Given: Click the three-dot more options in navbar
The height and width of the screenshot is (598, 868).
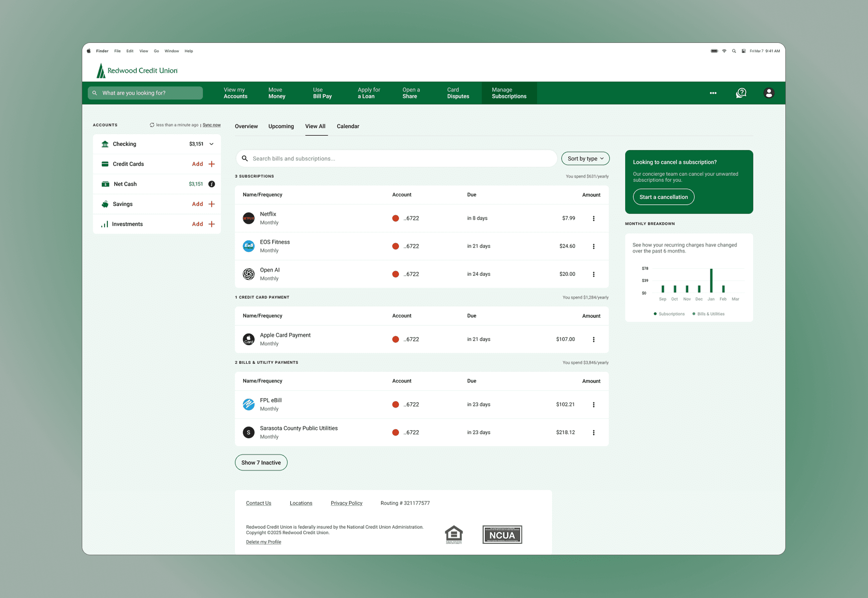Looking at the screenshot, I should (x=713, y=93).
